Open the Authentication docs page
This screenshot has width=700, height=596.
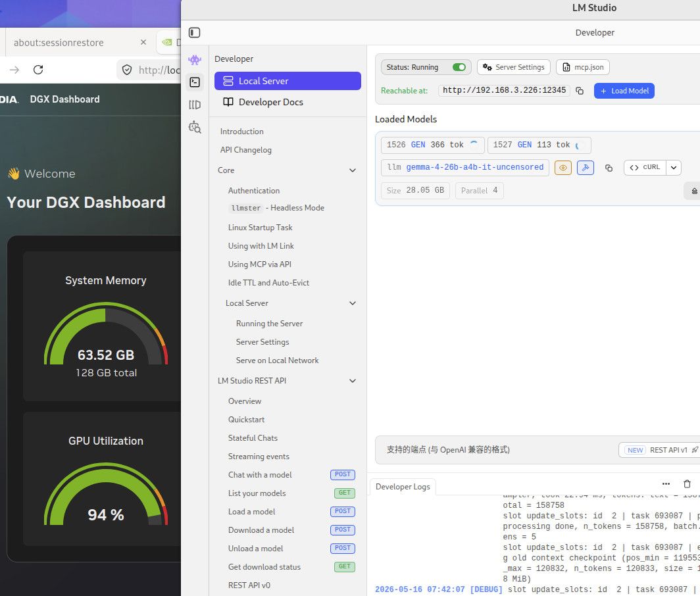point(254,191)
